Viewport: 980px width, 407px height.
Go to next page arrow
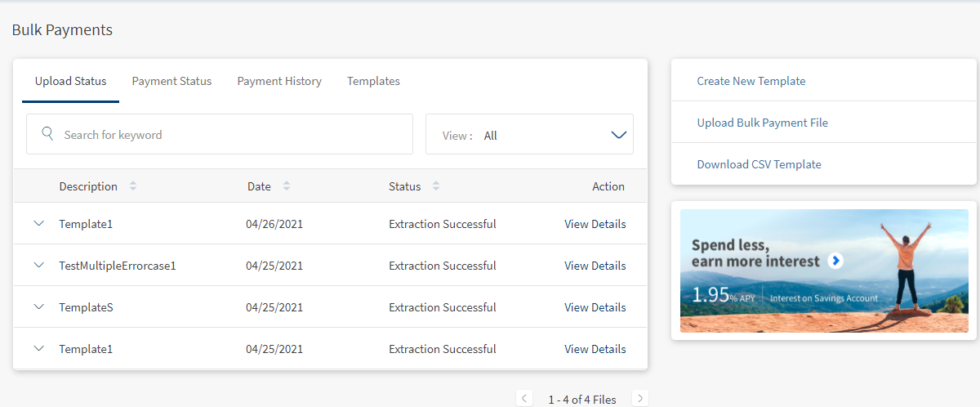[640, 399]
